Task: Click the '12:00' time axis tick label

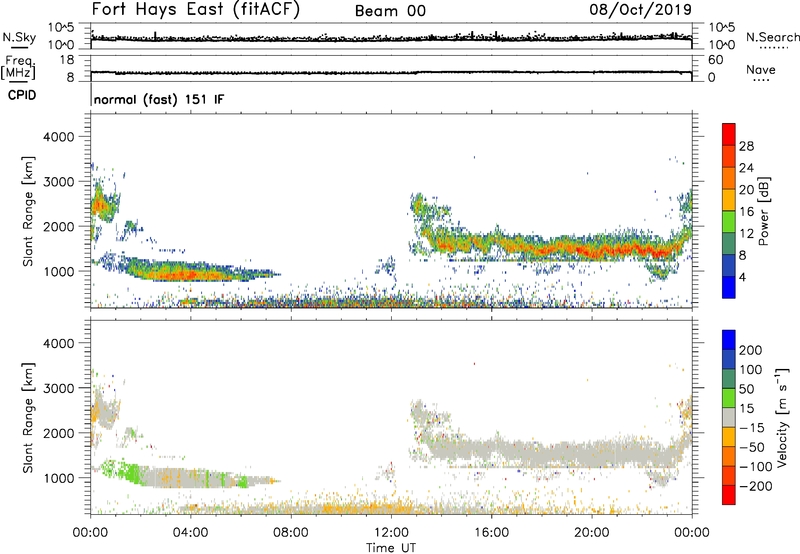Action: (391, 533)
